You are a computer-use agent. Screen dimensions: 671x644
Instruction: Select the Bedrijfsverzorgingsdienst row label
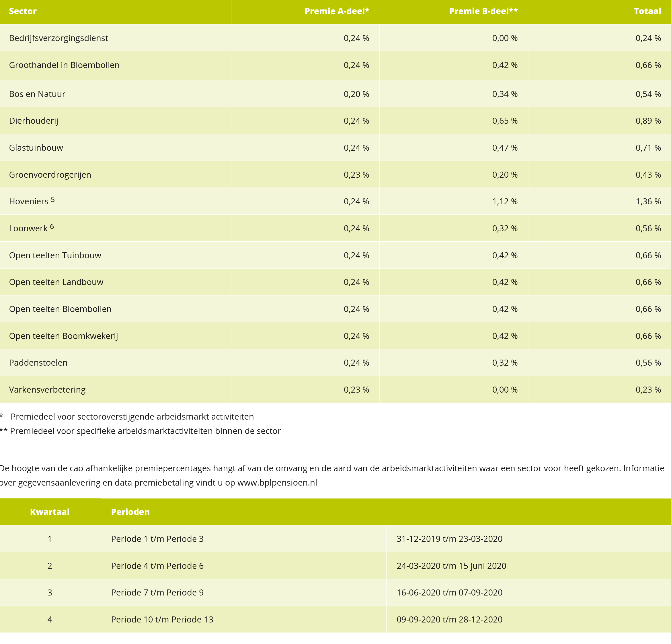click(58, 38)
